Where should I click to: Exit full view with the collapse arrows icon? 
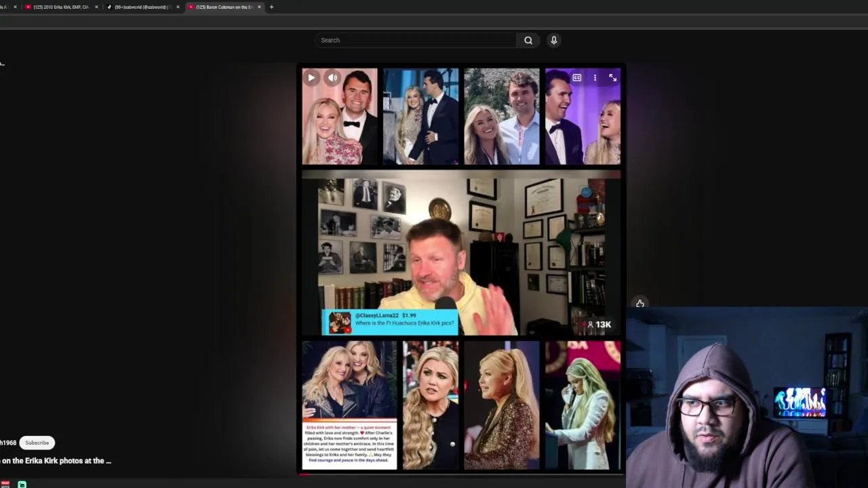click(613, 78)
